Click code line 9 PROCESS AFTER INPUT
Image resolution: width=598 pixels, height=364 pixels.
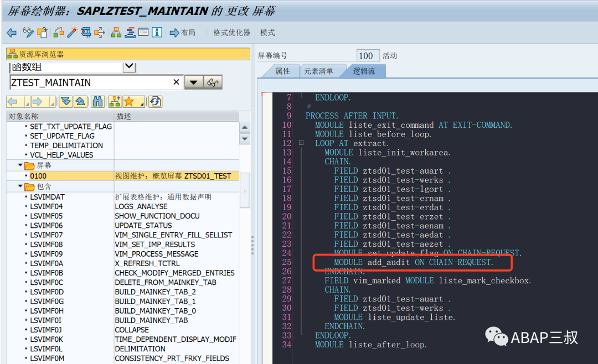(352, 116)
